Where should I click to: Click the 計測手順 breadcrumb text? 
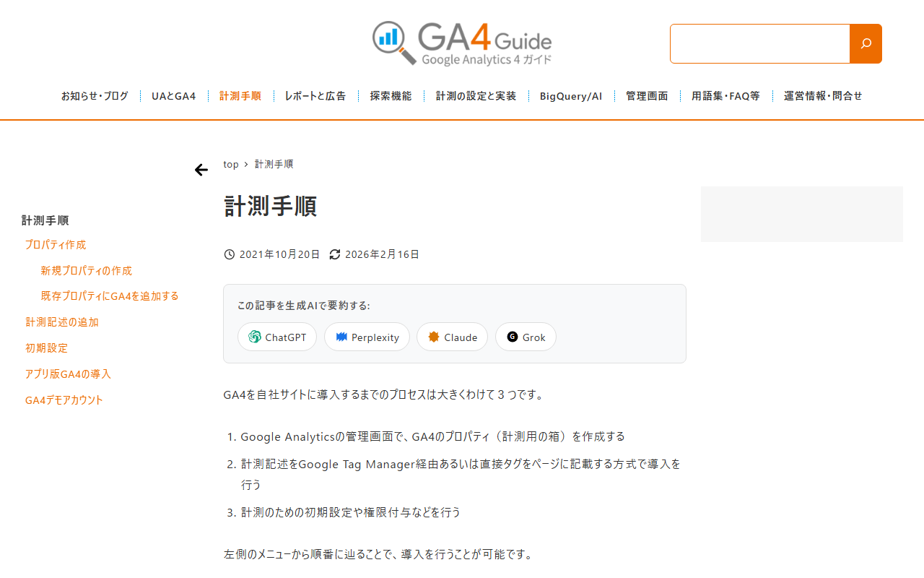274,165
